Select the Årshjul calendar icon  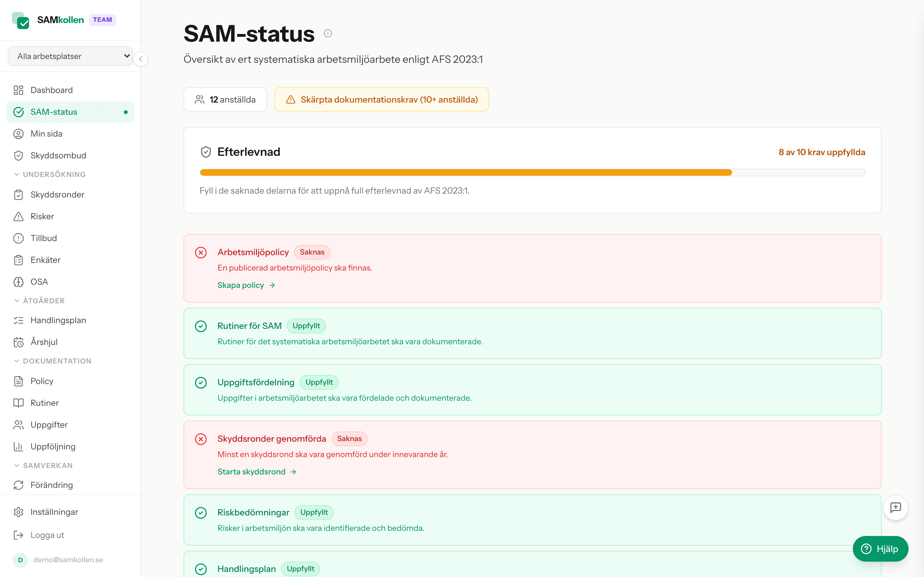tap(19, 342)
